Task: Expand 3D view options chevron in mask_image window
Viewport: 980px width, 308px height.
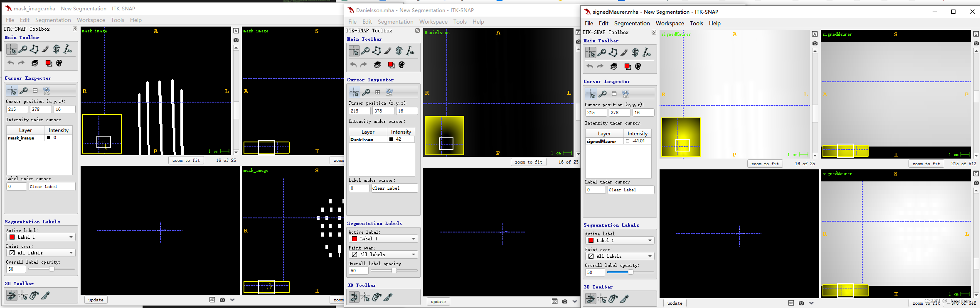Action: [232, 300]
